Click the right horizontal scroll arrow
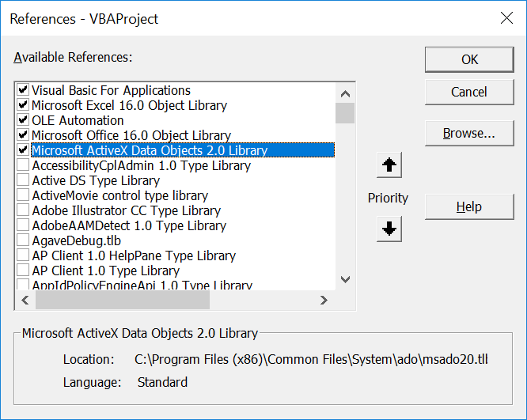Screen dimensions: 527x420 pyautogui.click(x=324, y=300)
